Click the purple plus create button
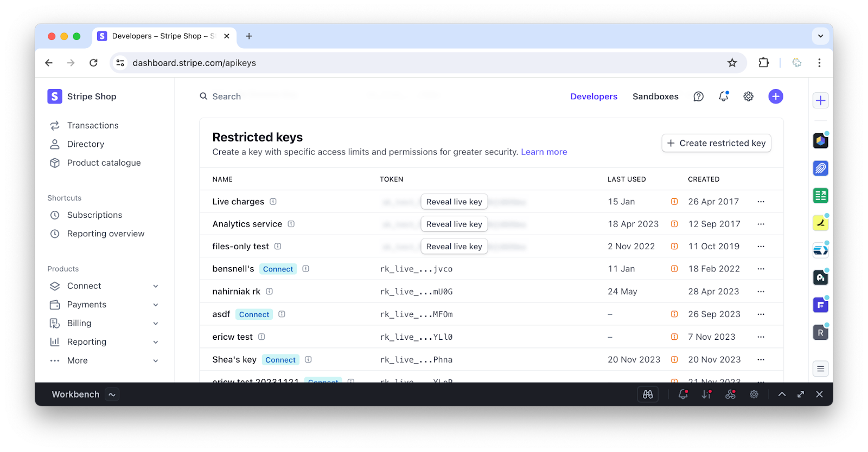Image resolution: width=868 pixels, height=452 pixels. [x=775, y=96]
